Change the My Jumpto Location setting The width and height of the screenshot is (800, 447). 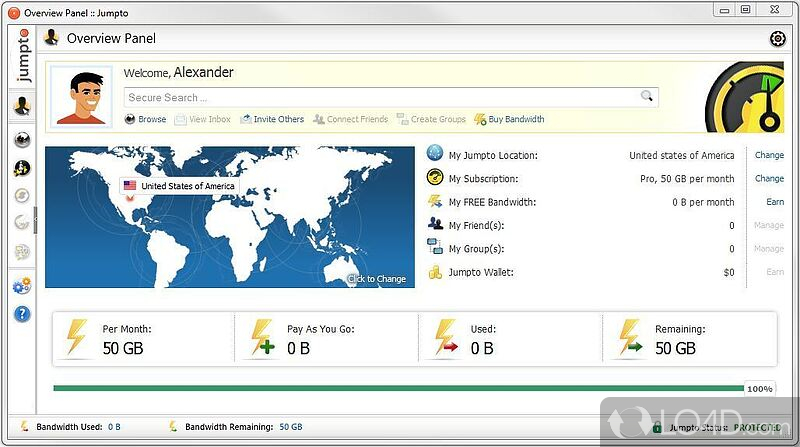768,156
